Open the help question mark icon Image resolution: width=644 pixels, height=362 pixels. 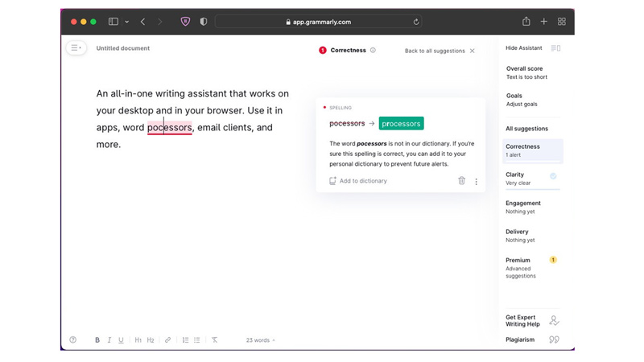72,339
